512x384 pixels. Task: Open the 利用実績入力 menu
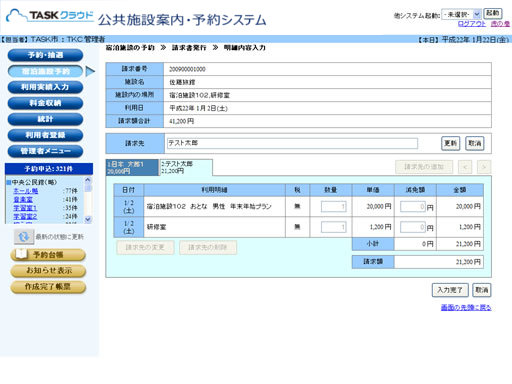click(x=45, y=87)
